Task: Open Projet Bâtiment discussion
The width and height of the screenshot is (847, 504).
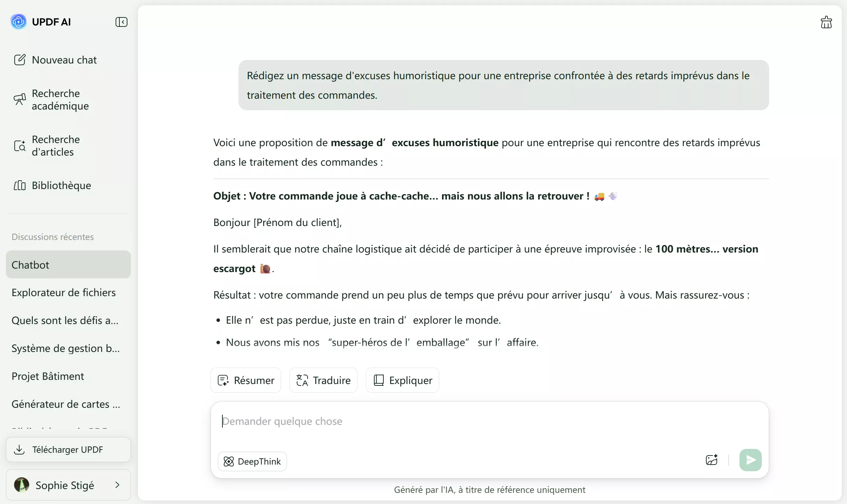Action: pos(48,376)
